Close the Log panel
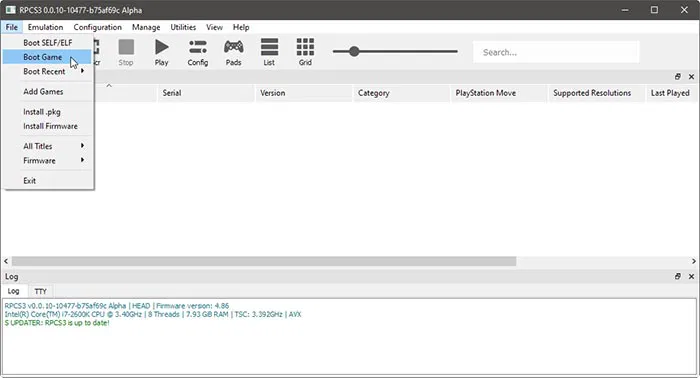This screenshot has height=378, width=700. (x=691, y=277)
